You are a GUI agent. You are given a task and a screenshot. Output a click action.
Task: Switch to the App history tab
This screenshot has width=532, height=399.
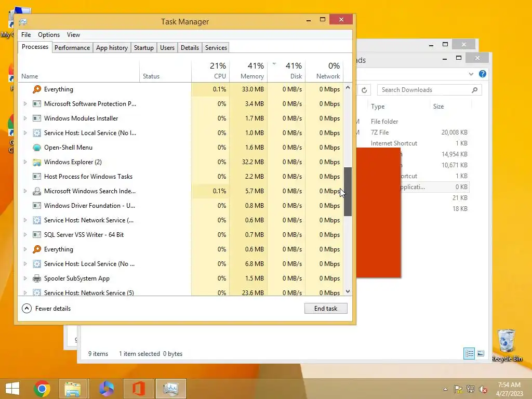point(112,47)
